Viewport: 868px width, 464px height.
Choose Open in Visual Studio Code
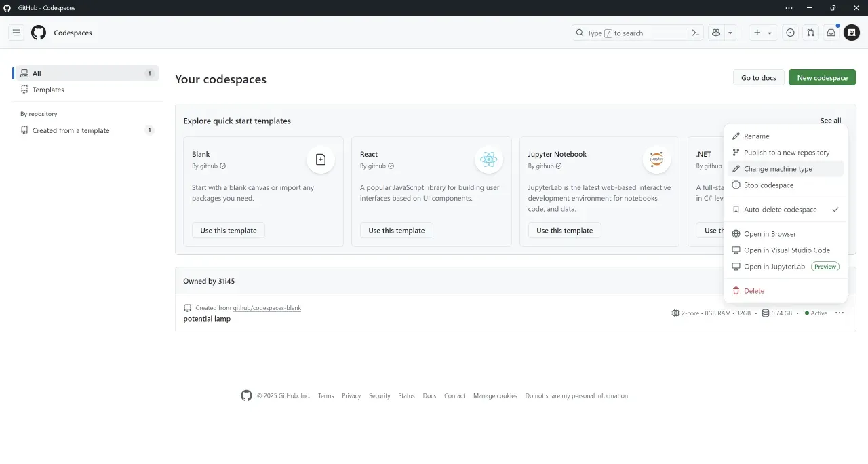pyautogui.click(x=785, y=250)
